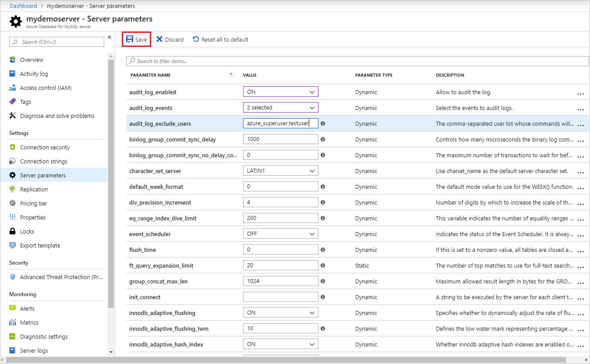This screenshot has height=364, width=590.
Task: Click the Tags purple tag icon
Action: (13, 102)
